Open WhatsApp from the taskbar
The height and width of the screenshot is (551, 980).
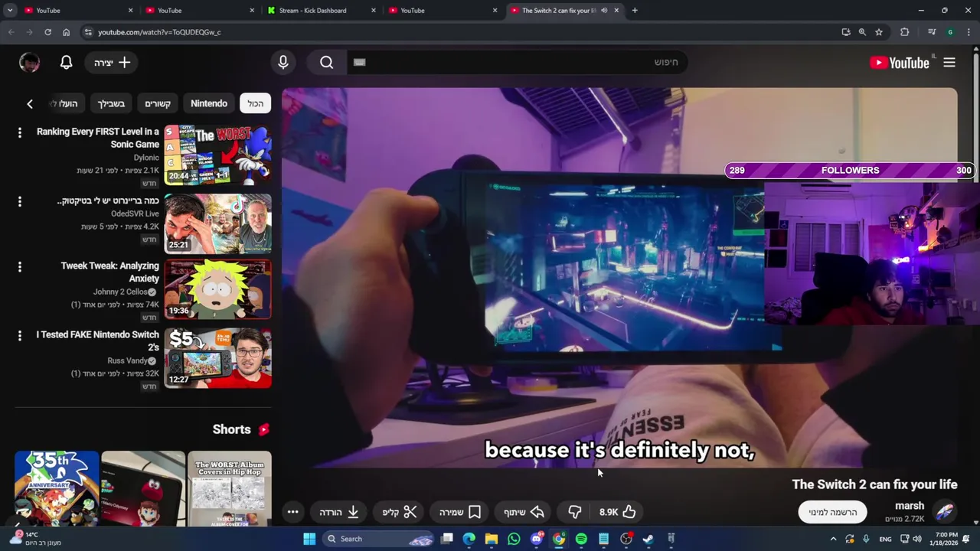point(514,539)
